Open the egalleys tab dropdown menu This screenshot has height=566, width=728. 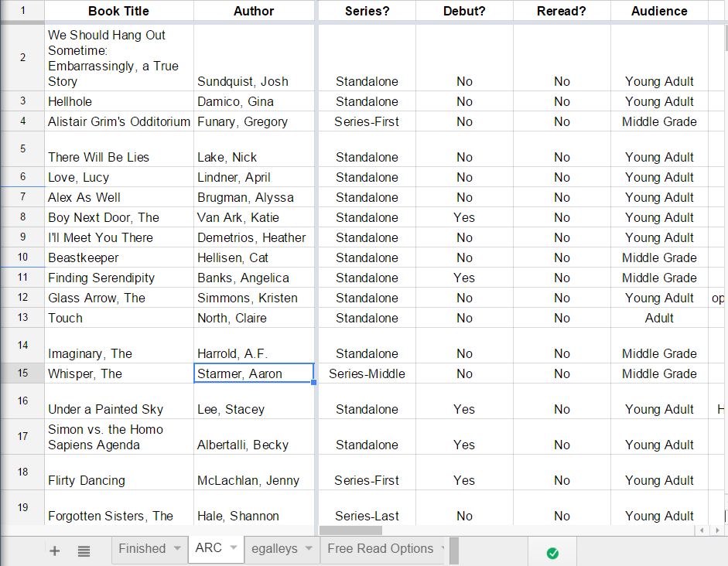308,551
